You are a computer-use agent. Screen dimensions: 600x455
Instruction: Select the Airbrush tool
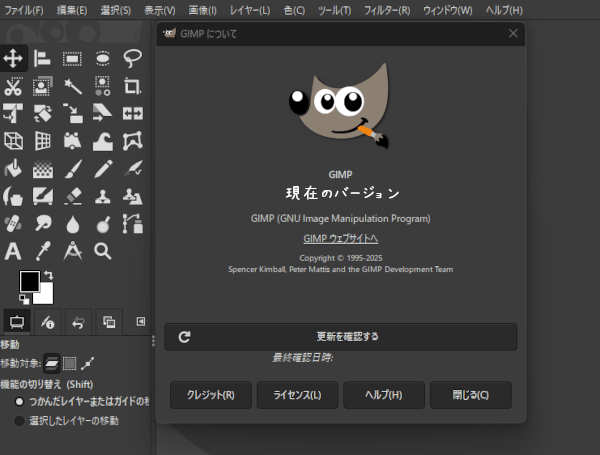pos(132,169)
